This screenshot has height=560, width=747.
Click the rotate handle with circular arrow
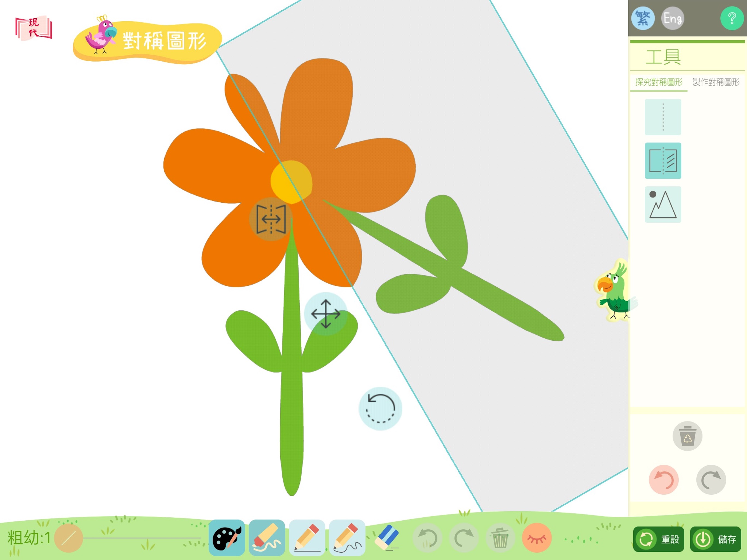380,408
